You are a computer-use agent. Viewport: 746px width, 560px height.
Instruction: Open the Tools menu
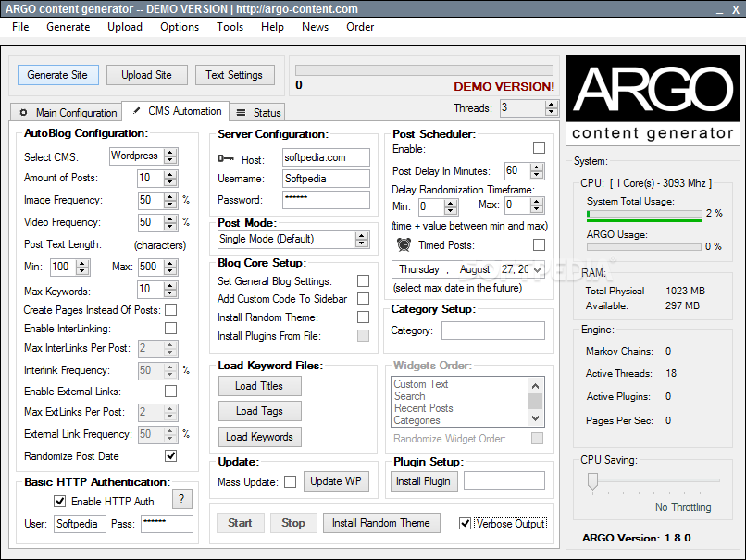[x=230, y=27]
